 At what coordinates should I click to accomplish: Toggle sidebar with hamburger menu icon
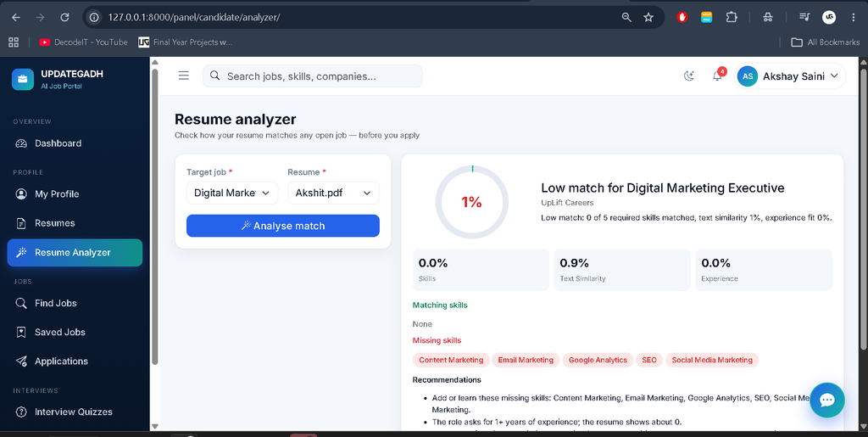point(184,76)
